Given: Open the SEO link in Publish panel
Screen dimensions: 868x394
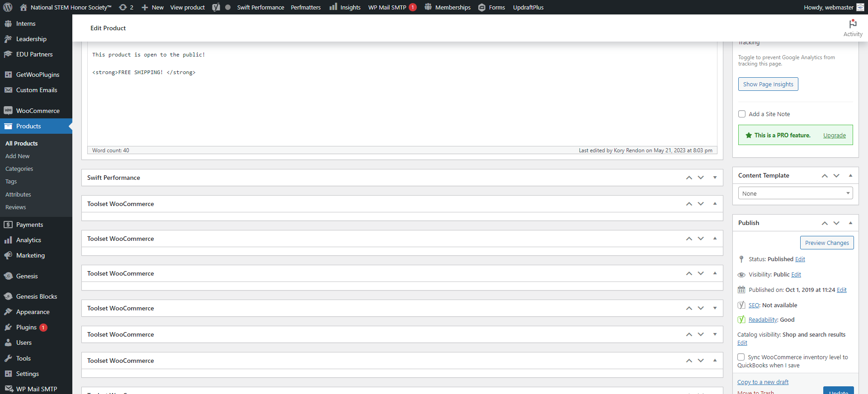Looking at the screenshot, I should pyautogui.click(x=754, y=305).
